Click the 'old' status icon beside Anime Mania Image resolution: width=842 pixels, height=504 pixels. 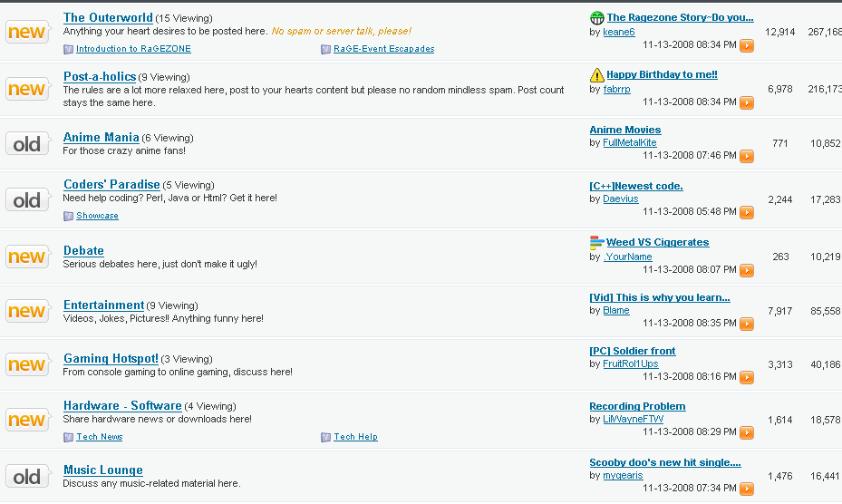pos(27,144)
